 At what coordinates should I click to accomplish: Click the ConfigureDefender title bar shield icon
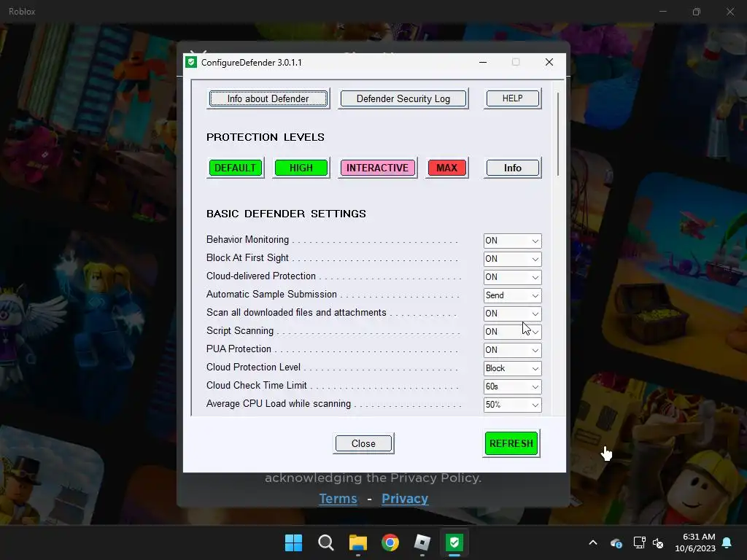(x=192, y=63)
